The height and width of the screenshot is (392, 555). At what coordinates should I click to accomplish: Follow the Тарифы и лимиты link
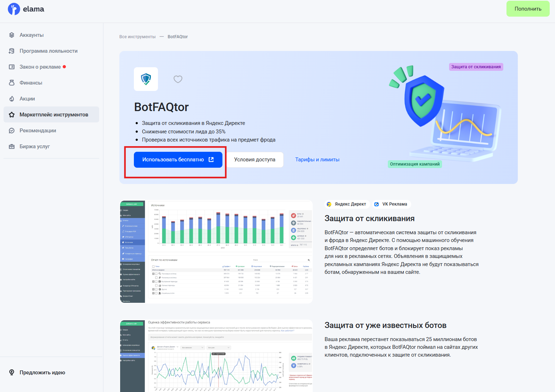317,159
